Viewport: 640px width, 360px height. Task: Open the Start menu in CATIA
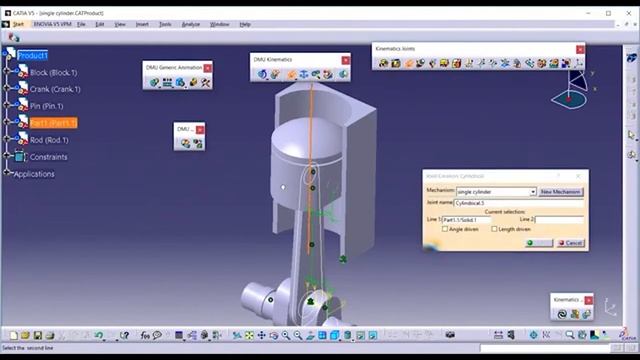click(18, 24)
